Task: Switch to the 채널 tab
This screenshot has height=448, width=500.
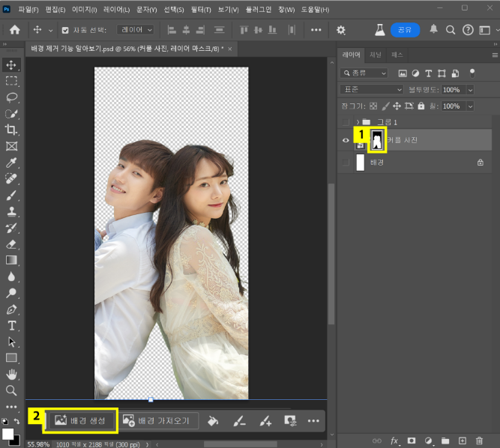Action: [375, 55]
